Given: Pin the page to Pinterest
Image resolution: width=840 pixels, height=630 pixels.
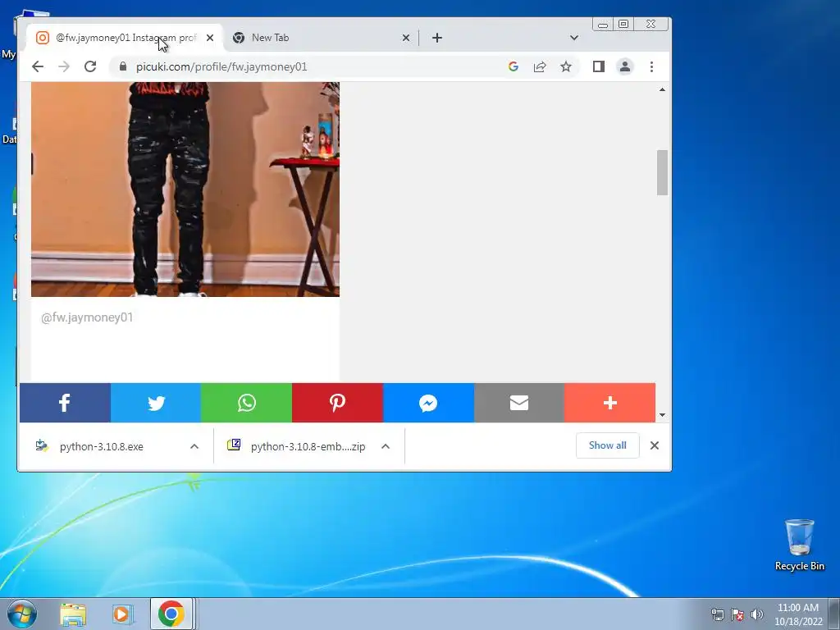Looking at the screenshot, I should 337,403.
